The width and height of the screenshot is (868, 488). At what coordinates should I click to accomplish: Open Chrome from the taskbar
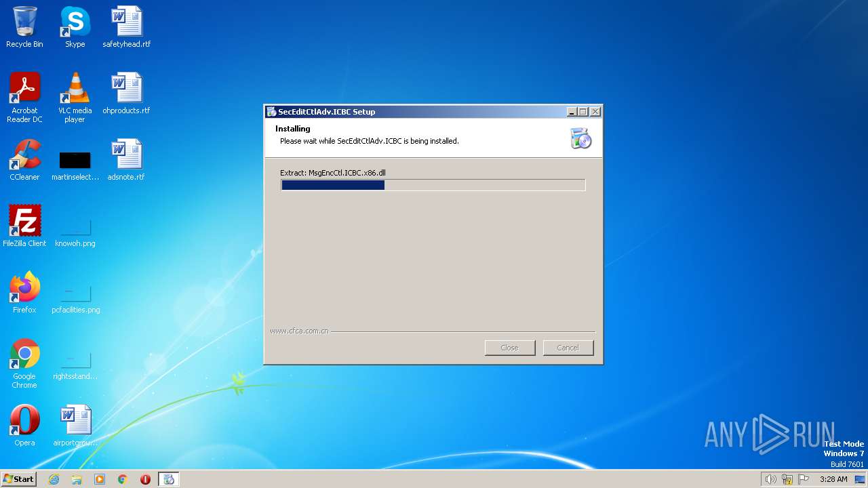(123, 479)
